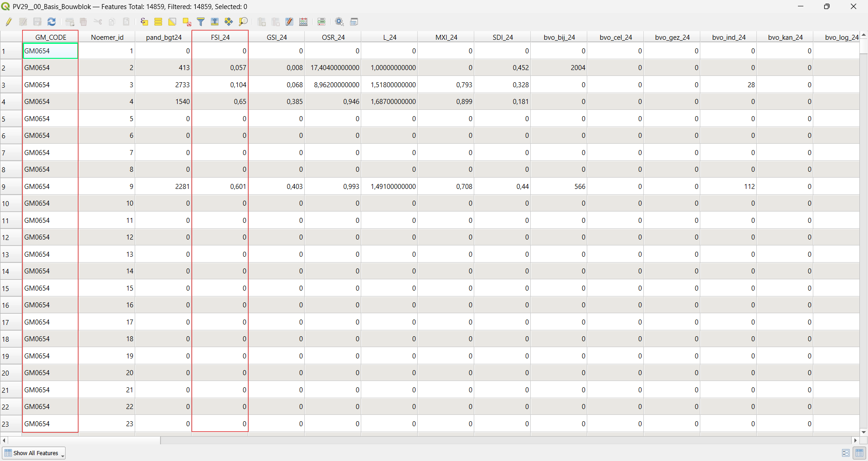Zoom map to selected rows
The width and height of the screenshot is (868, 461).
pyautogui.click(x=243, y=22)
